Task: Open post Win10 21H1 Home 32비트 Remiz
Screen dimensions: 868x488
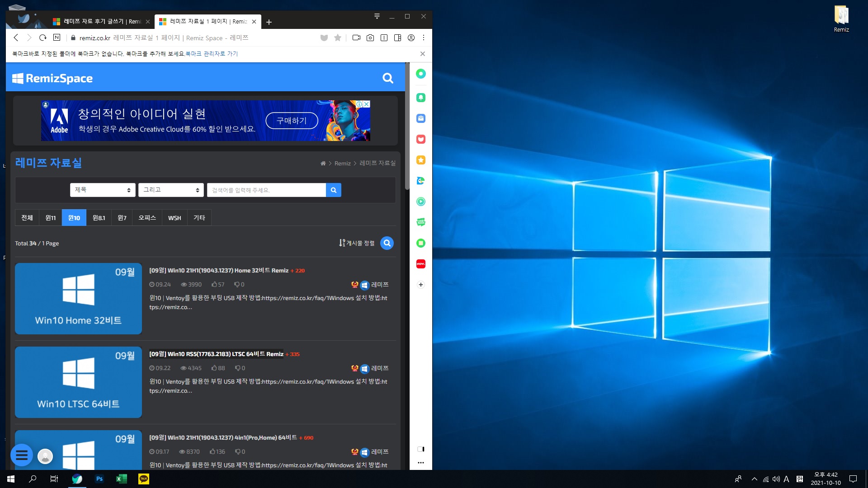Action: 219,270
